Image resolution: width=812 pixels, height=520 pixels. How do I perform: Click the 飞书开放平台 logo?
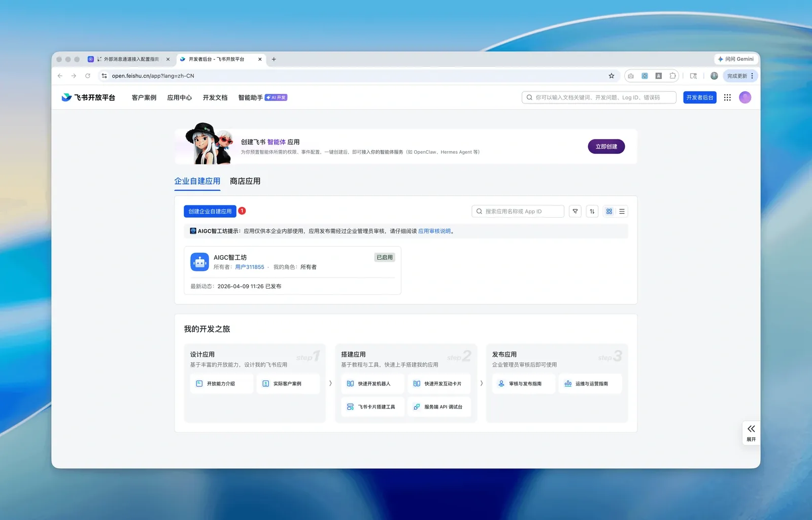(x=88, y=97)
